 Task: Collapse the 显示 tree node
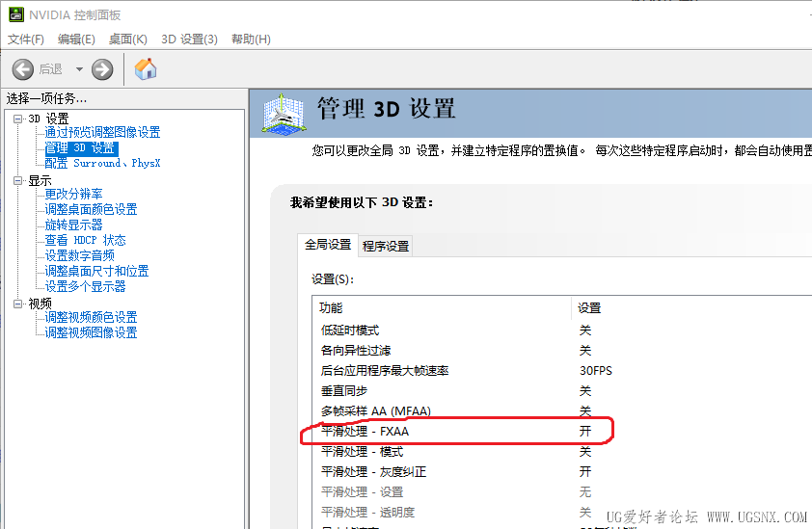point(18,180)
